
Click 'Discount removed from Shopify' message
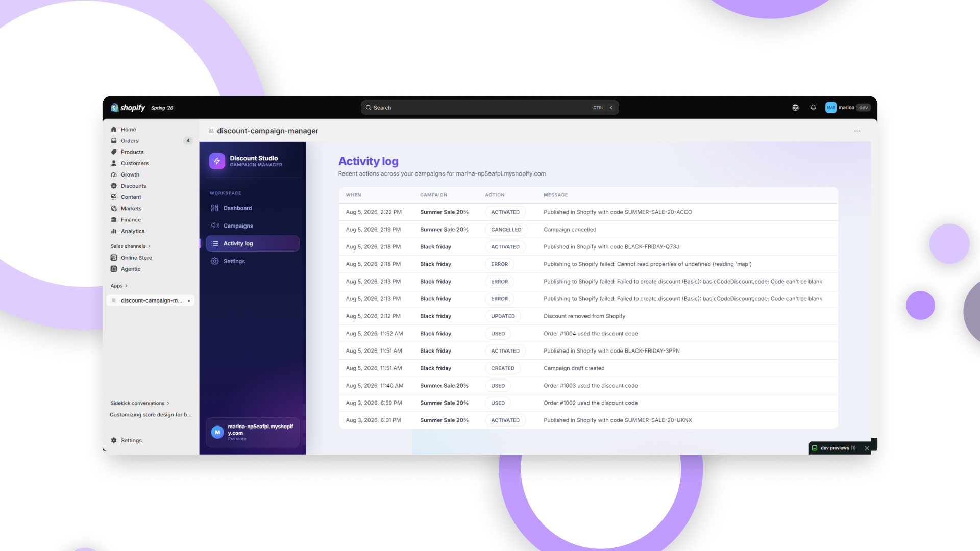click(584, 316)
